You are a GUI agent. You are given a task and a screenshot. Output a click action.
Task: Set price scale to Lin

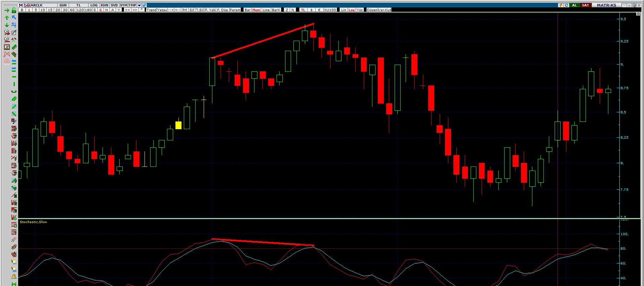(x=344, y=10)
